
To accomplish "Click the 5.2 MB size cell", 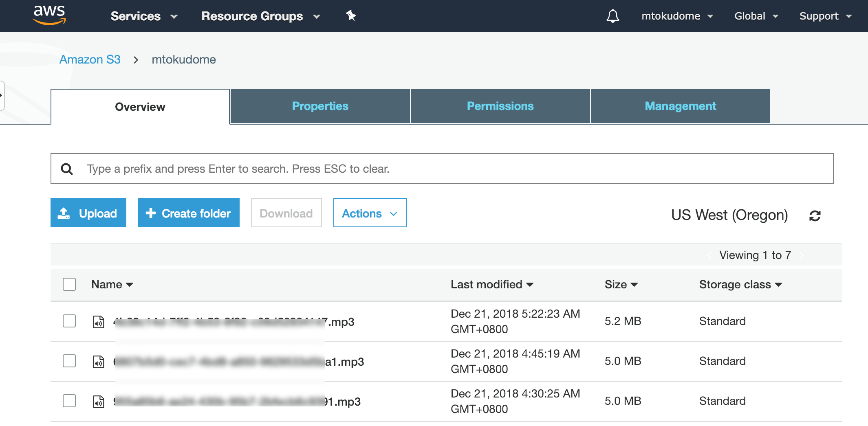I will point(623,321).
